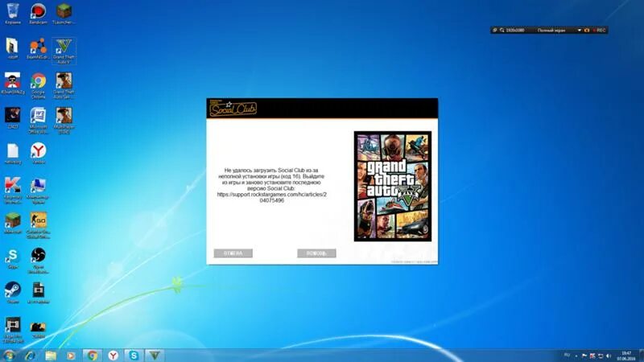The width and height of the screenshot is (644, 362).
Task: Click the Social Club logo in dialog header
Action: pos(233,109)
